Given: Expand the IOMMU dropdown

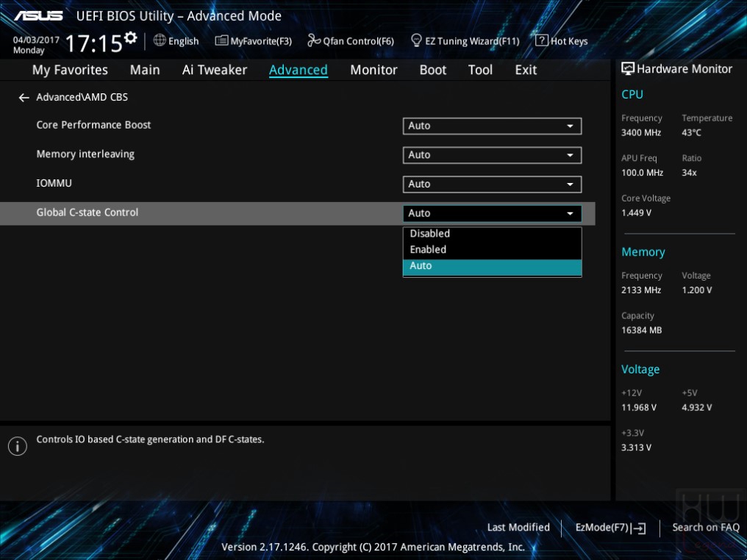Looking at the screenshot, I should pos(492,184).
